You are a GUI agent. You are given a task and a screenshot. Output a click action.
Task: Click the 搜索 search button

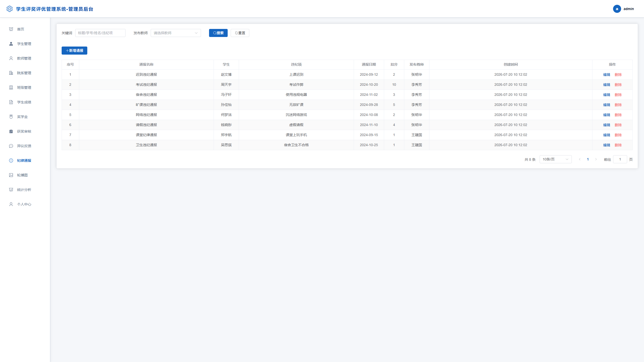(x=218, y=33)
